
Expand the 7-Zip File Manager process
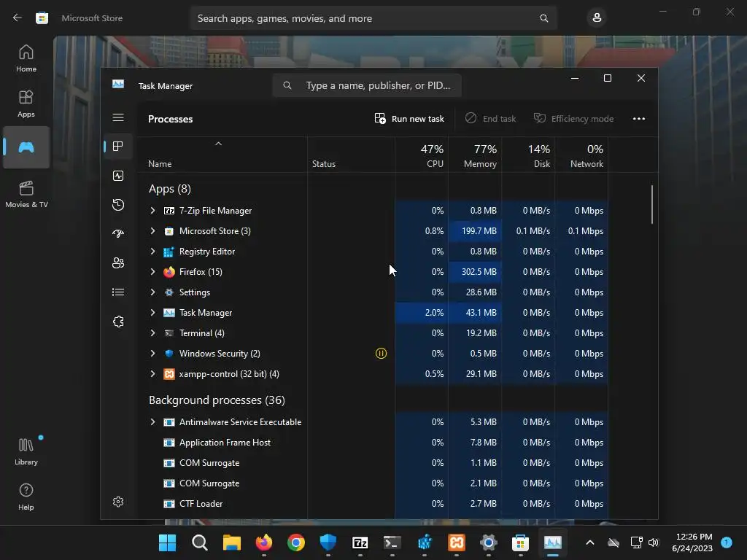(152, 211)
